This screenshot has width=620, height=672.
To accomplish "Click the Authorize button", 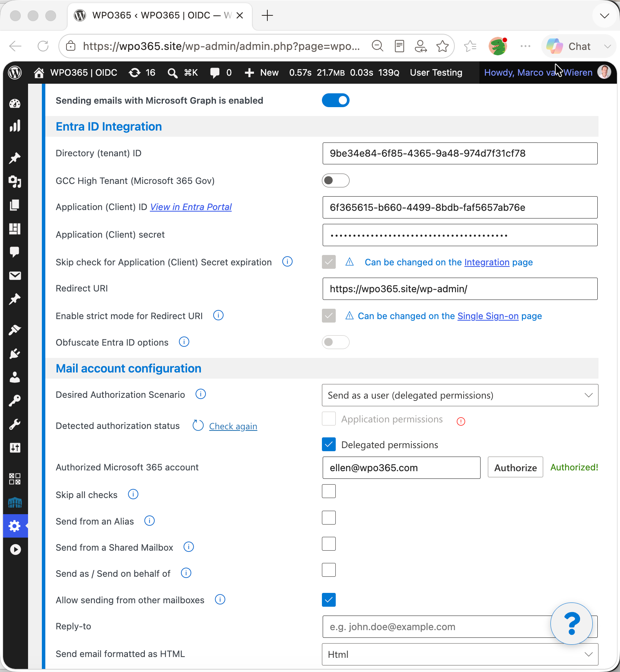I will pos(516,467).
